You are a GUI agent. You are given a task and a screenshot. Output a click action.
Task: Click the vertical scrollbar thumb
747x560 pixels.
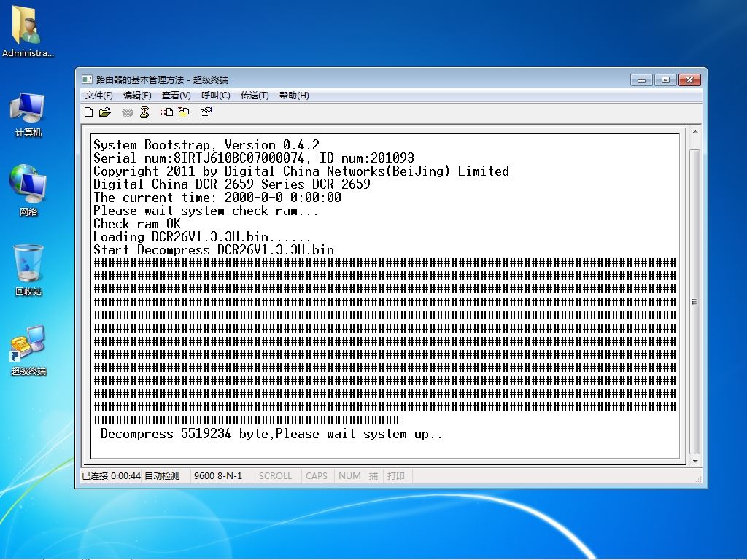coord(694,301)
